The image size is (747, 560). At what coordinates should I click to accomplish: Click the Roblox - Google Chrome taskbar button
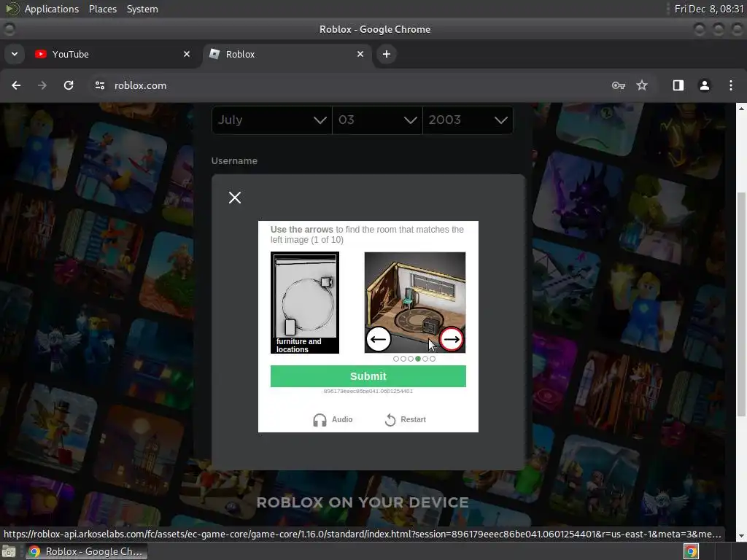[86, 551]
